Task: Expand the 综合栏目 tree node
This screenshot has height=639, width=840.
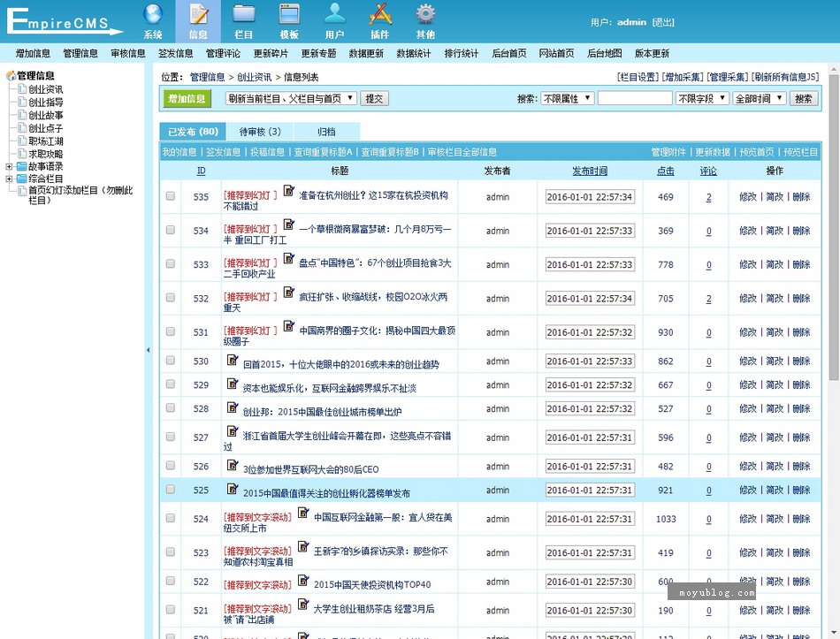Action: [9, 179]
